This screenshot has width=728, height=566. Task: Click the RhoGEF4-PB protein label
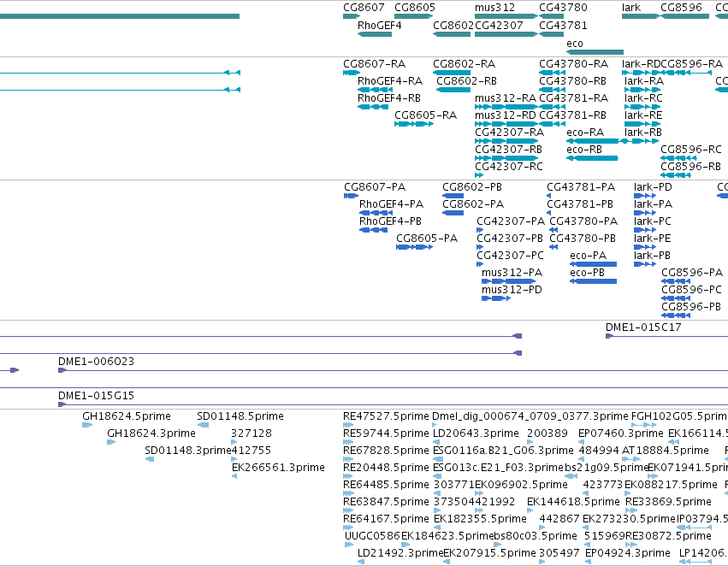click(390, 221)
